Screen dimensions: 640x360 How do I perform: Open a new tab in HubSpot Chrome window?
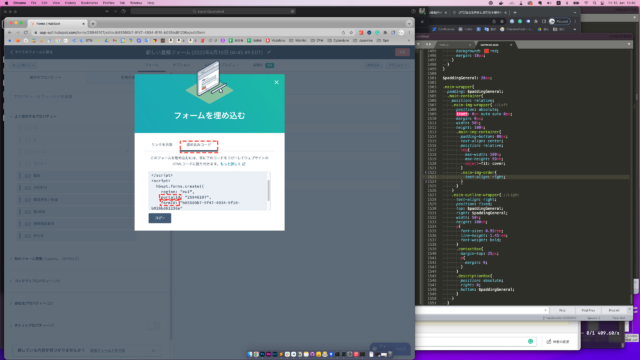(93, 23)
